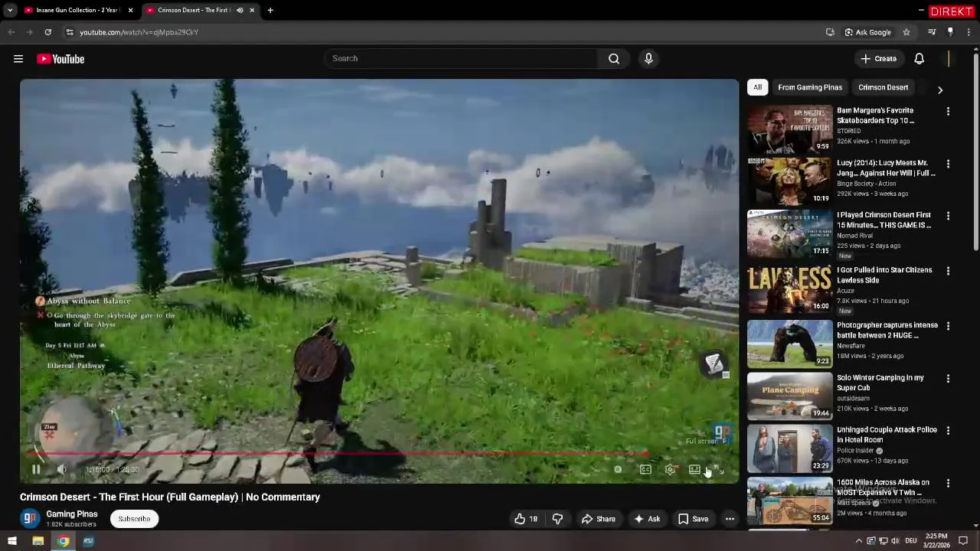Start voice search with microphone icon

(x=648, y=58)
